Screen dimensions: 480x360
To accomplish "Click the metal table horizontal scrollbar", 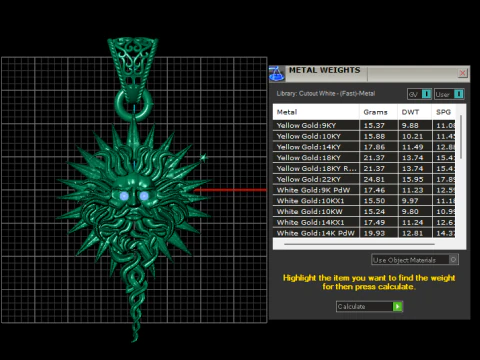I will [359, 244].
